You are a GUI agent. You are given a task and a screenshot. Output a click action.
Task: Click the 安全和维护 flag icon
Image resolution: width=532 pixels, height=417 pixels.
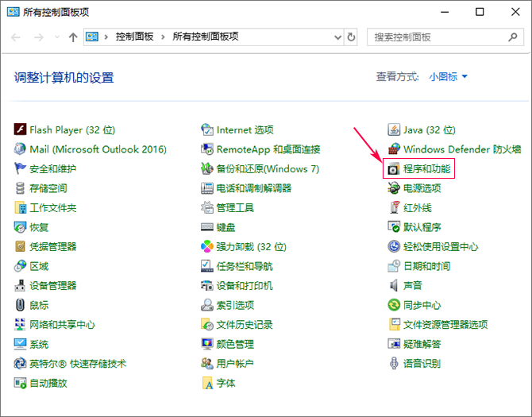coord(20,168)
